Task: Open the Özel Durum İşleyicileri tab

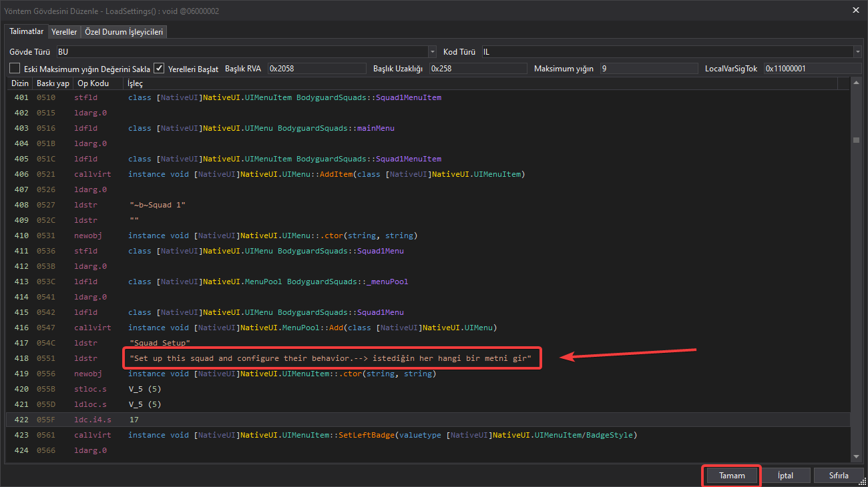Action: 124,32
